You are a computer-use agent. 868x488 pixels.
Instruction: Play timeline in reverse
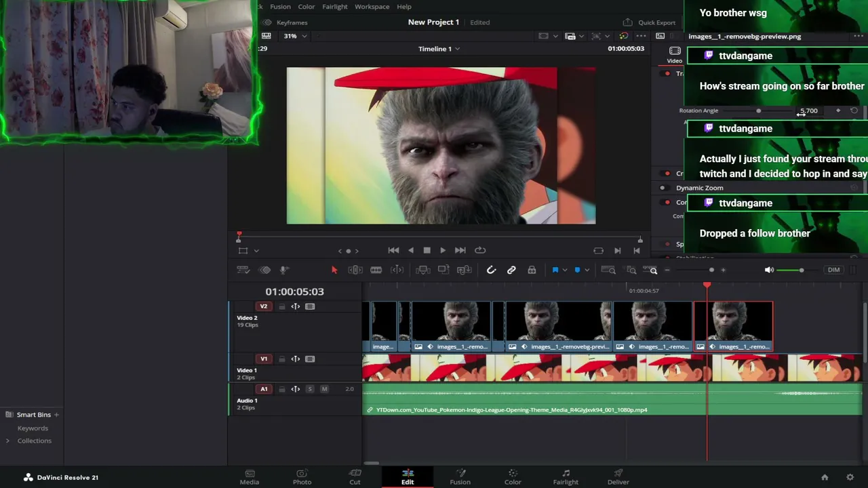click(410, 250)
